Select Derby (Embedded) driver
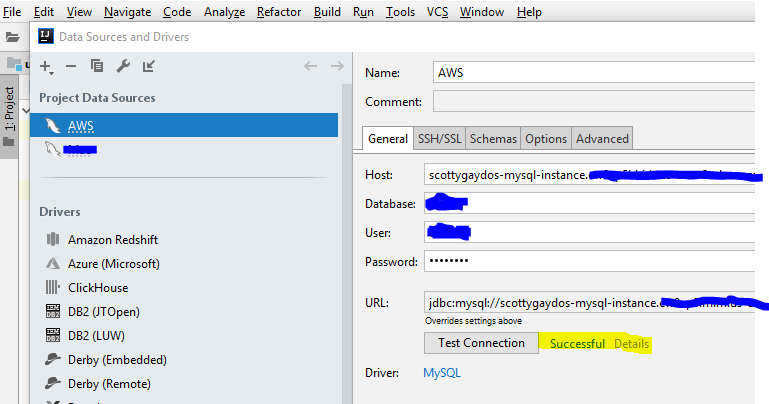Image resolution: width=769 pixels, height=404 pixels. click(x=117, y=359)
